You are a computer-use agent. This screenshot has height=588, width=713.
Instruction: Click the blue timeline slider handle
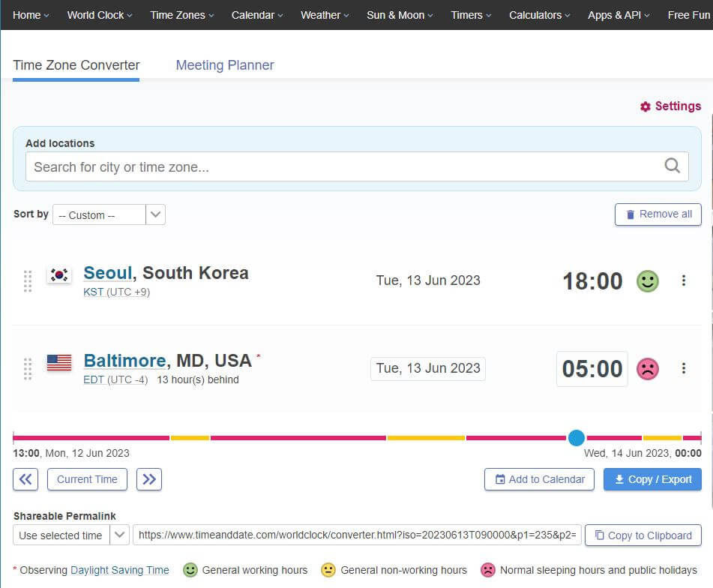coord(577,437)
